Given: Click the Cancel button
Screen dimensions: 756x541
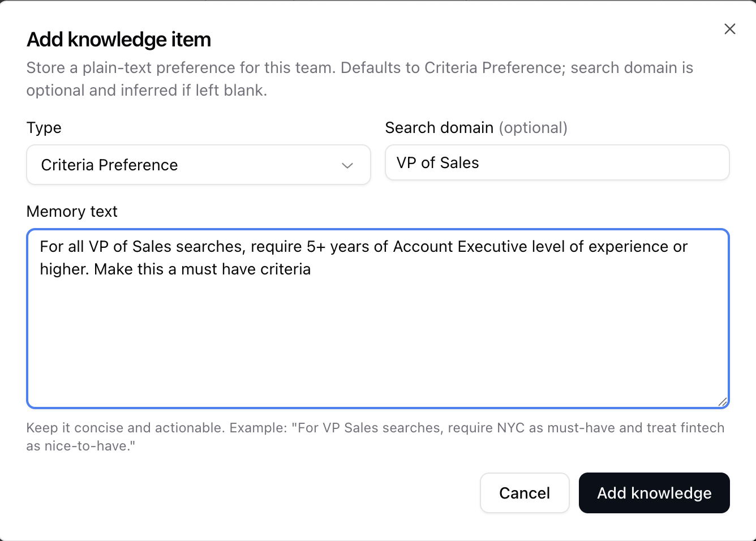Looking at the screenshot, I should point(525,493).
